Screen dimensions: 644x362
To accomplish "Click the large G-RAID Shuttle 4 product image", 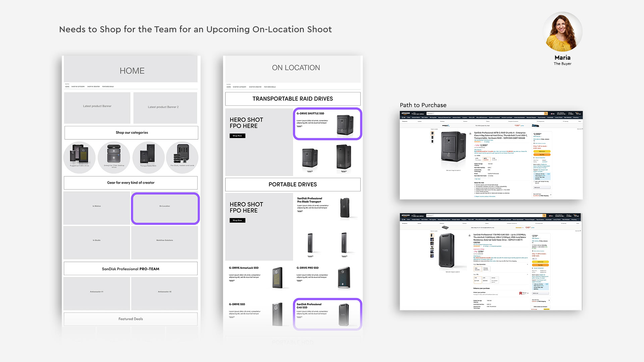I will (x=453, y=146).
